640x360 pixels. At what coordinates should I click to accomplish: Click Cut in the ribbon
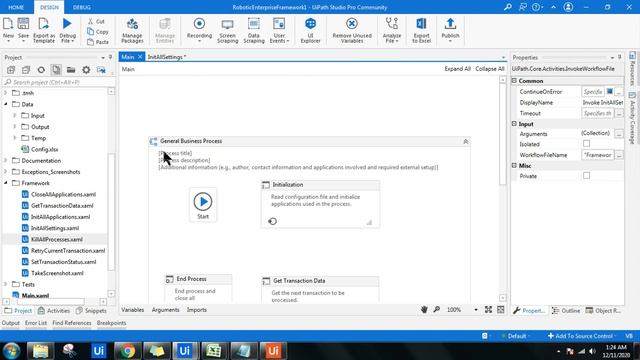[x=97, y=21]
